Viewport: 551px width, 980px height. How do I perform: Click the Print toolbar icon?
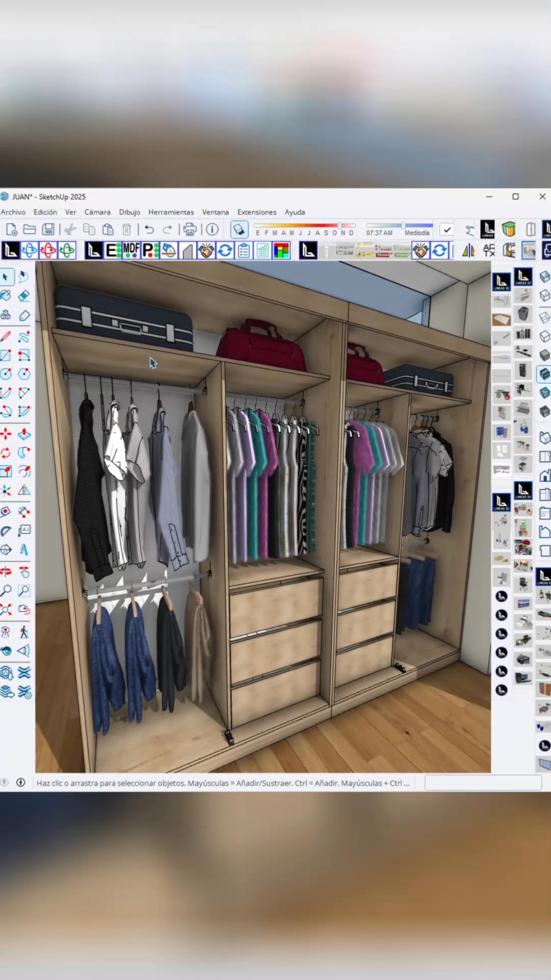point(190,230)
